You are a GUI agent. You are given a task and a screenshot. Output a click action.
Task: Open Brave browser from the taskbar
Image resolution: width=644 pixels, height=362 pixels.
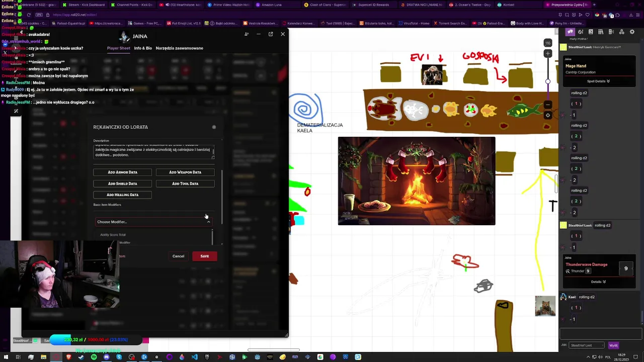[x=69, y=357]
